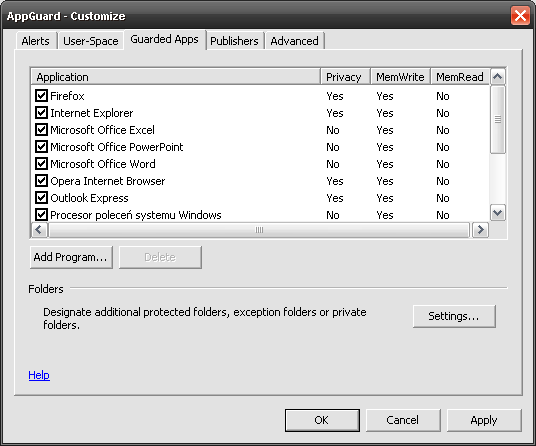Disable the Microsoft Office Word checkbox
Screen dimensions: 536x446
point(41,164)
